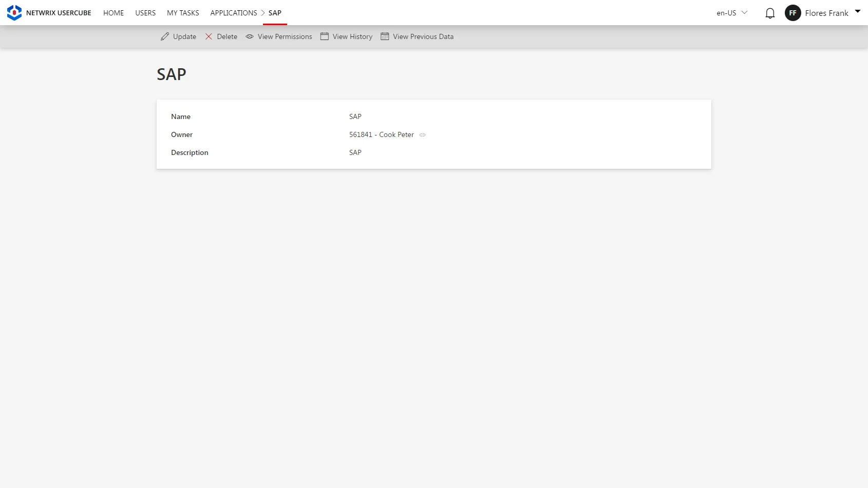Click the Update button label

(184, 36)
